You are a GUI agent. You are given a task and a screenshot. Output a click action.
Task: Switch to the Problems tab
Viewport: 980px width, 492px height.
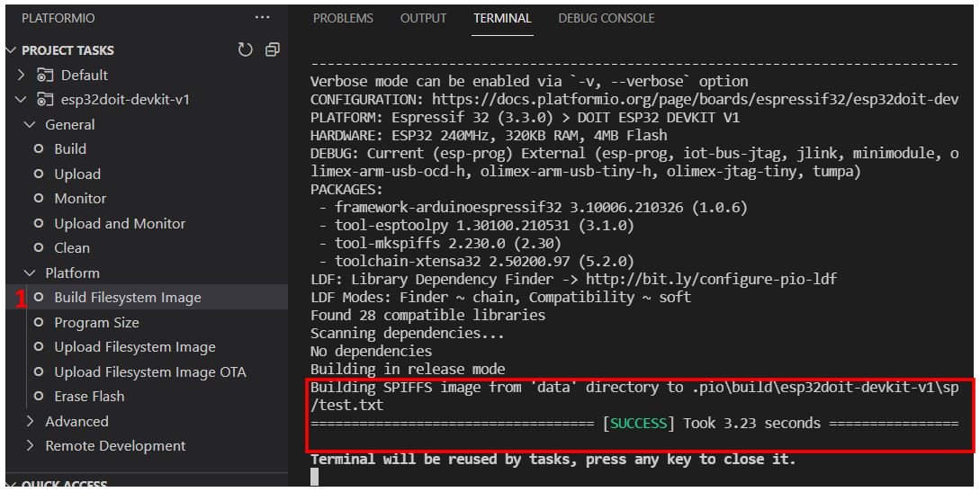pyautogui.click(x=343, y=18)
